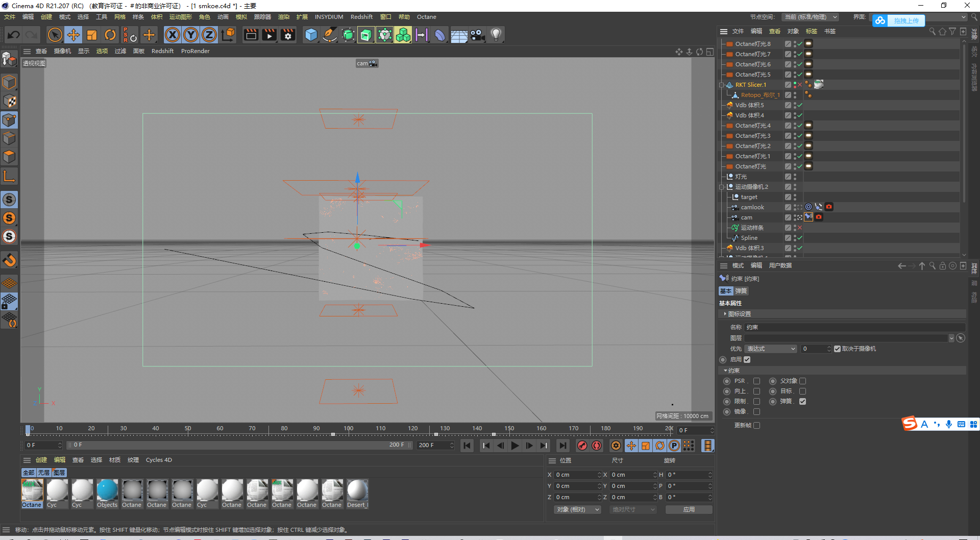Add a light bulb object
Image resolution: width=980 pixels, height=540 pixels.
[x=496, y=35]
